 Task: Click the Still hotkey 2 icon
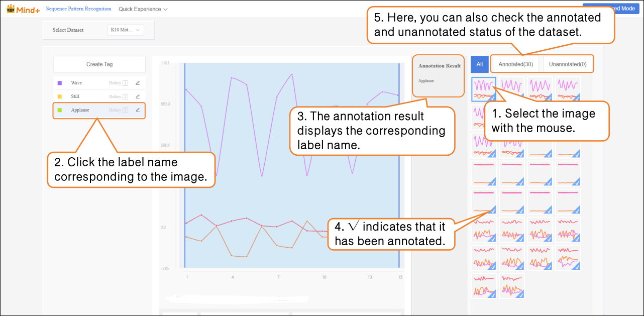[x=125, y=96]
